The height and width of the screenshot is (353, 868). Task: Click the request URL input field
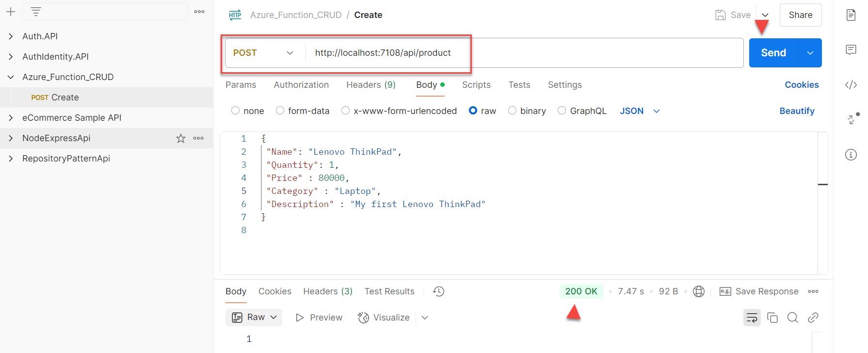click(524, 53)
